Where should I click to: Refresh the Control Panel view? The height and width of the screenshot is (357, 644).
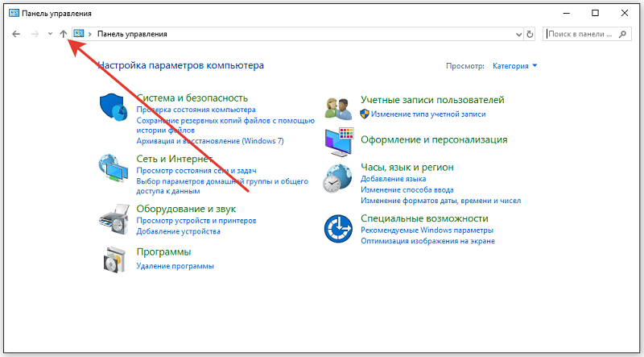point(530,35)
